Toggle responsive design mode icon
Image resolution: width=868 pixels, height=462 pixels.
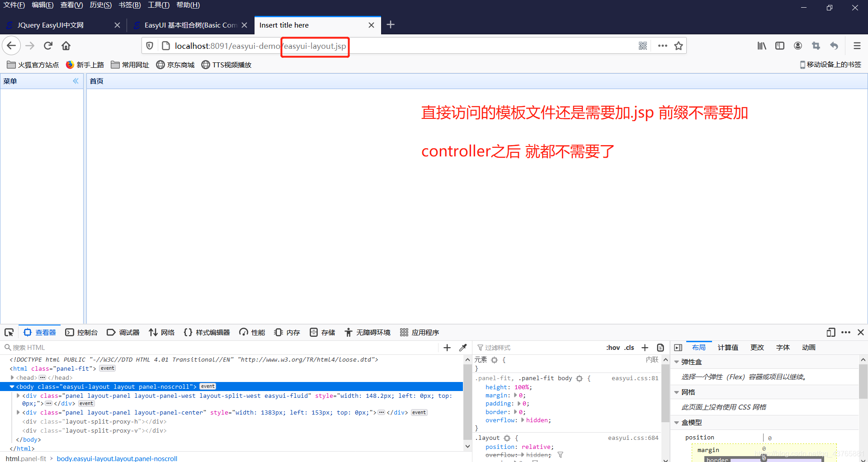[831, 333]
